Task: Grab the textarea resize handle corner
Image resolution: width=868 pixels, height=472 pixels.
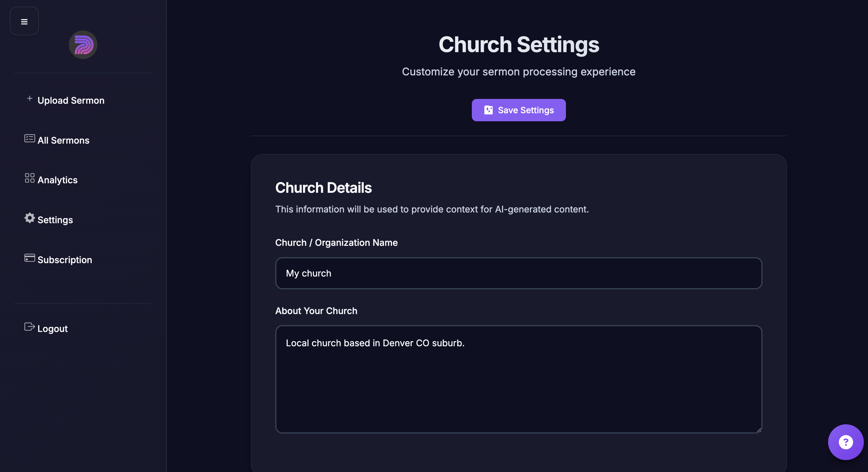Action: point(759,430)
